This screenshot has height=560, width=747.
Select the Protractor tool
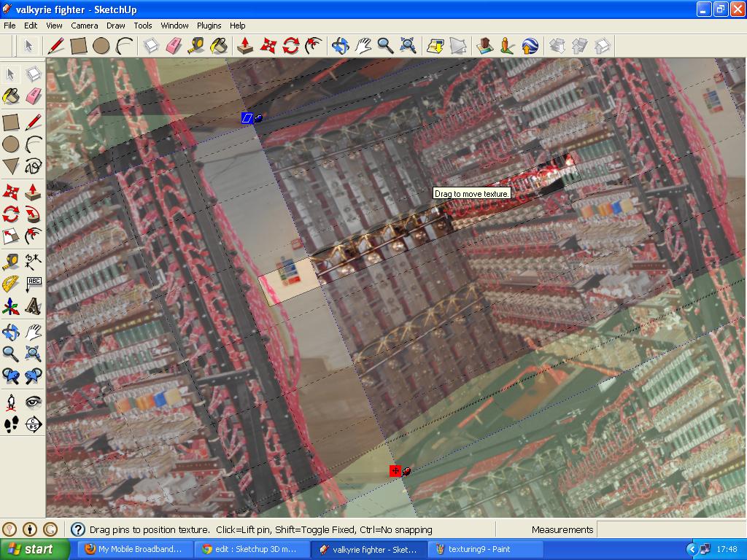tap(10, 284)
